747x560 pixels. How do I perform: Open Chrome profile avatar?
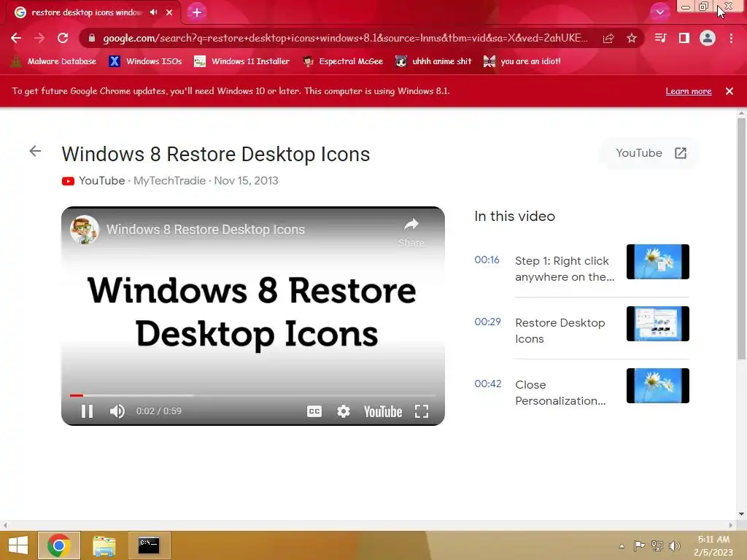point(708,38)
